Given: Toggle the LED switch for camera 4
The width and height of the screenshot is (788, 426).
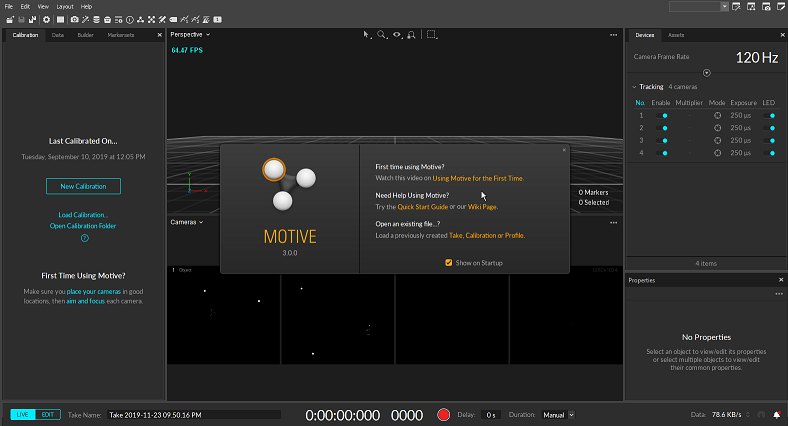Looking at the screenshot, I should (770, 152).
